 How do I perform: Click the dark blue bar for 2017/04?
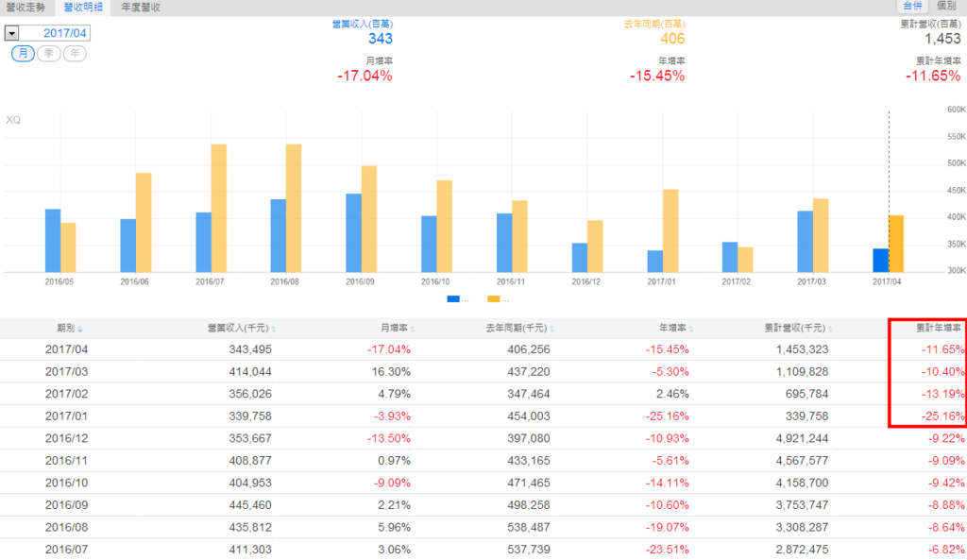tap(881, 261)
